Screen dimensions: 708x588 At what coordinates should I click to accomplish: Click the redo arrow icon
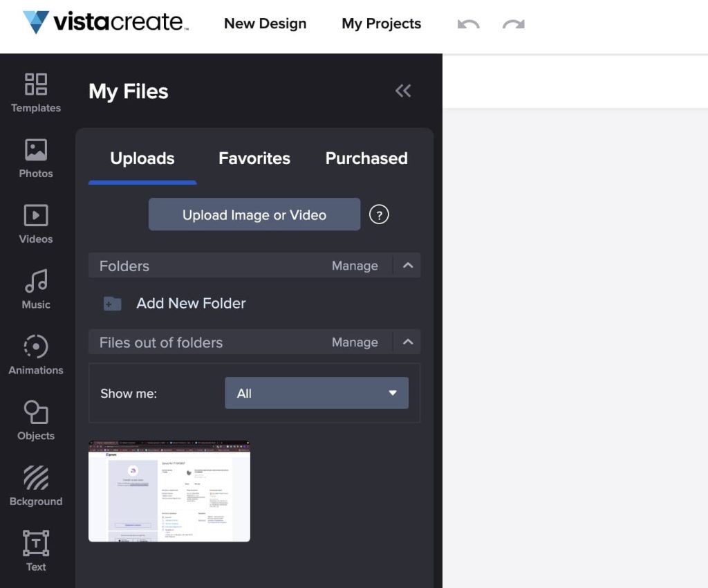[513, 24]
